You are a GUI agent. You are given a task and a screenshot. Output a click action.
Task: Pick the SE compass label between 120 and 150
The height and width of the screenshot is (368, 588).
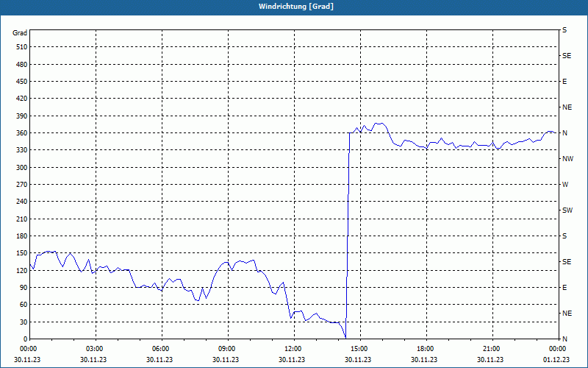[x=567, y=262]
